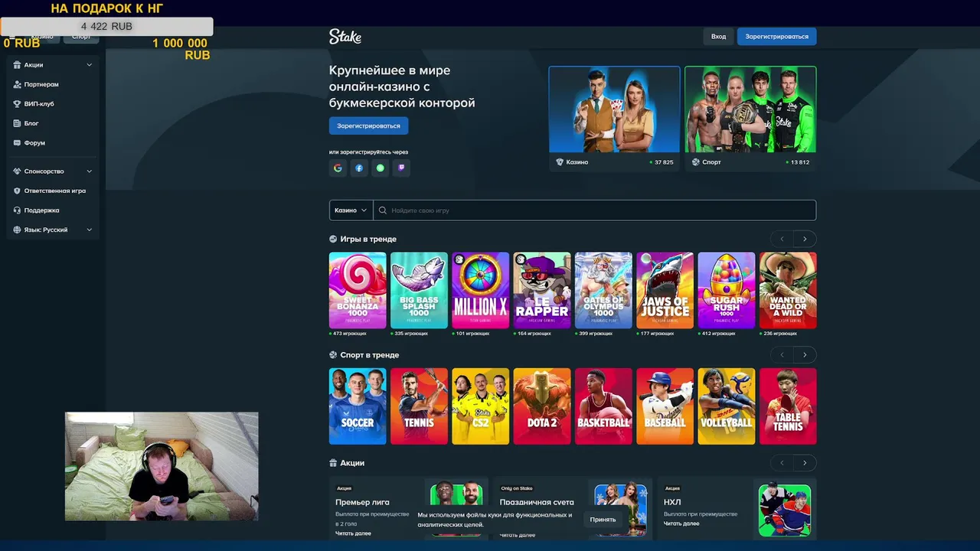980x551 pixels.
Task: Open Le Rapper game tile
Action: tap(542, 290)
